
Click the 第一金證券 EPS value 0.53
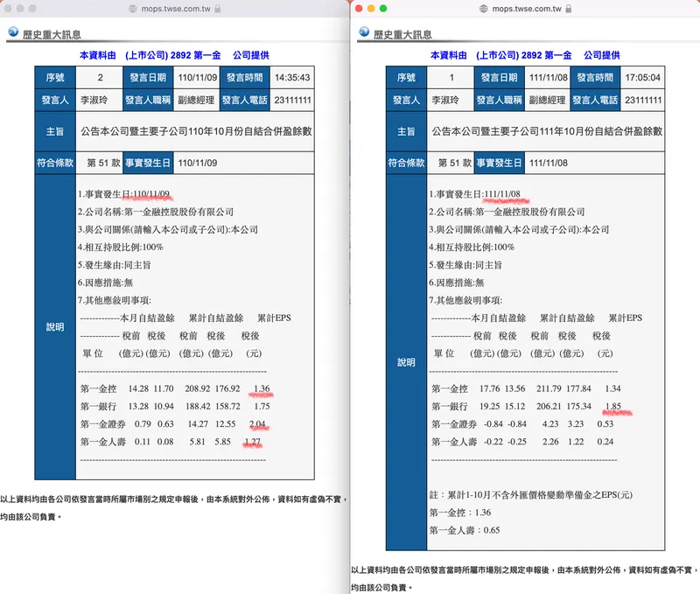[605, 424]
